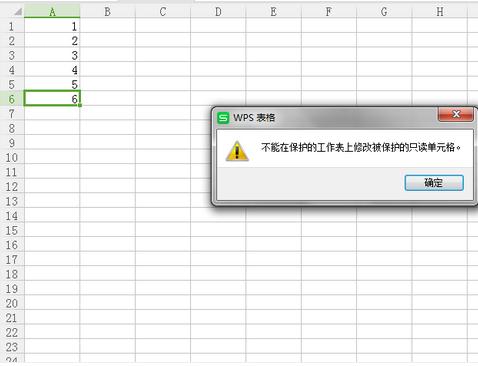Screen dimensions: 478x366
Task: Click cell A1 containing value 1
Action: (52, 26)
